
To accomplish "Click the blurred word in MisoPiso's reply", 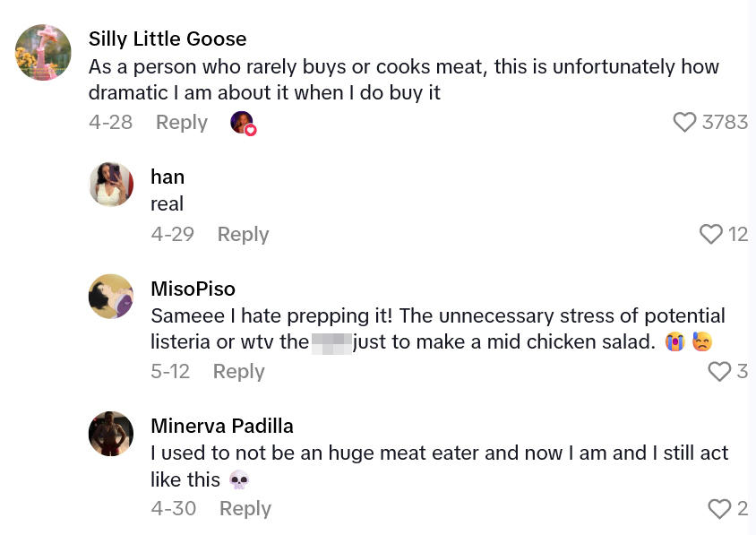I will click(331, 342).
